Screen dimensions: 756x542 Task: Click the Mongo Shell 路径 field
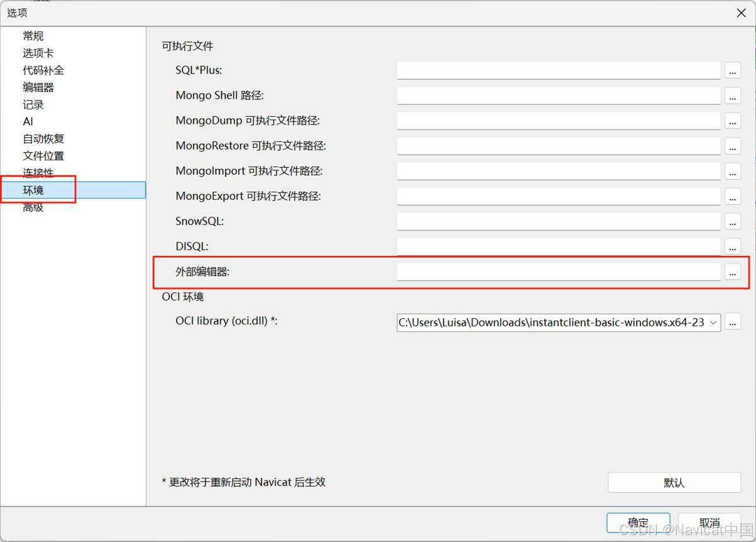(559, 96)
